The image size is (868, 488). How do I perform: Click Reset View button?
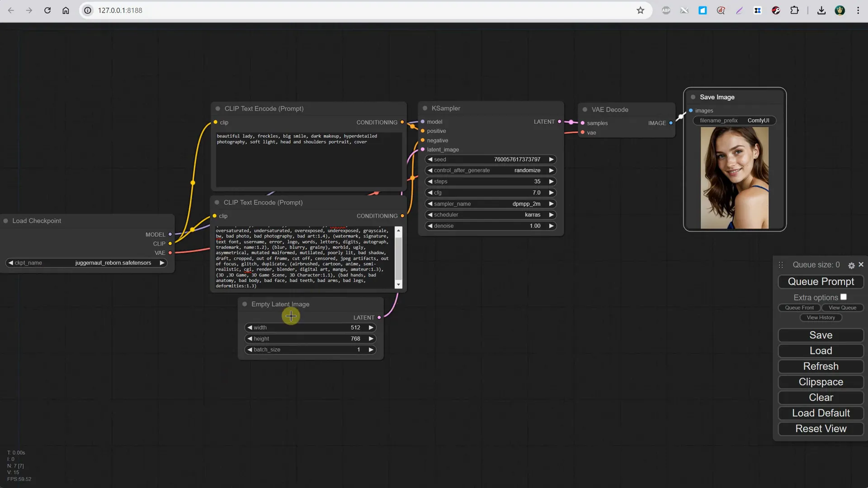pyautogui.click(x=821, y=429)
